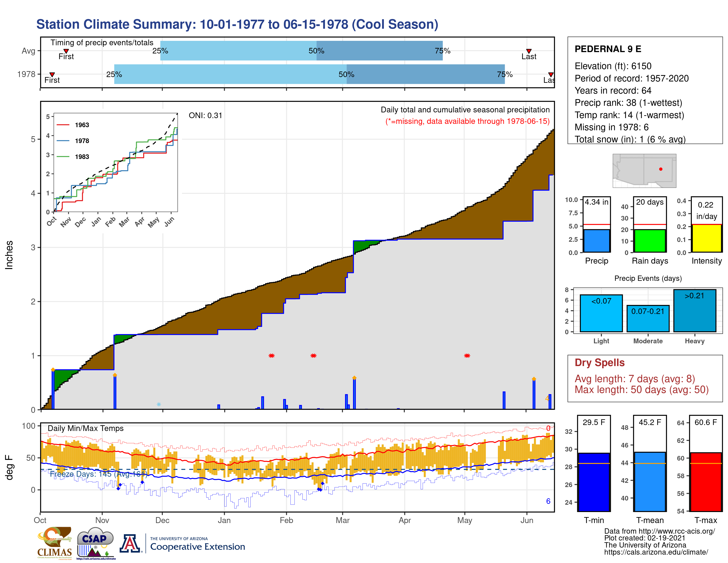Click the green Rain days bar
The image size is (728, 563).
(650, 241)
